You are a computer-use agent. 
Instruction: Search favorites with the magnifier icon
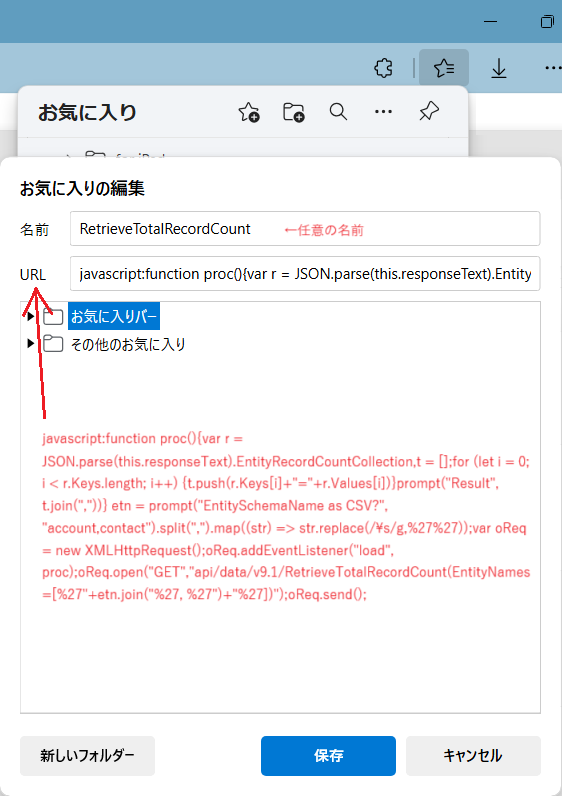click(338, 111)
